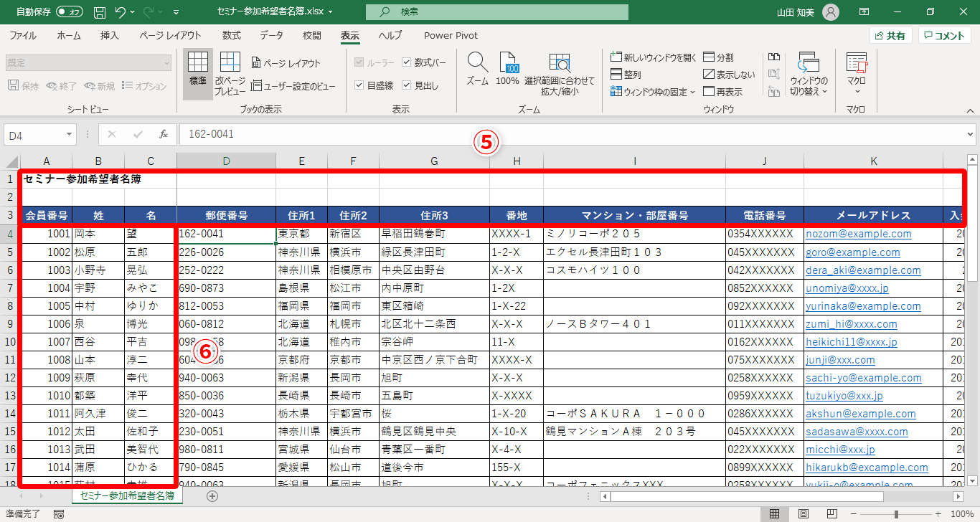Click the horizontal scrollbar thumb

[747, 496]
